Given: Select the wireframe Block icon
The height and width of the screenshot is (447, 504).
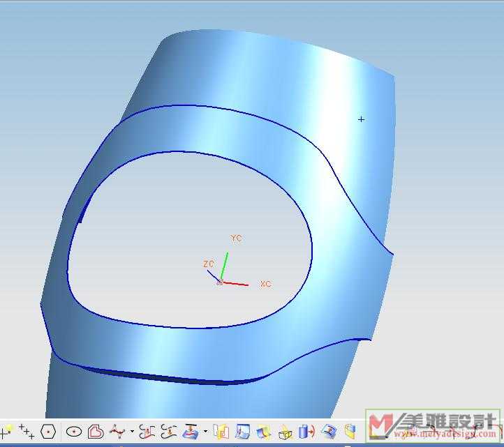Looking at the screenshot, I should (x=285, y=432).
